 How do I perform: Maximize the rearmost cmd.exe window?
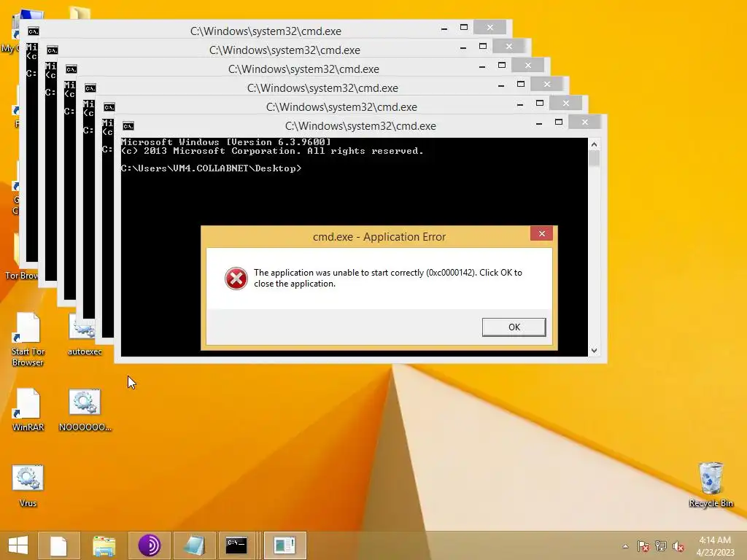click(x=463, y=28)
